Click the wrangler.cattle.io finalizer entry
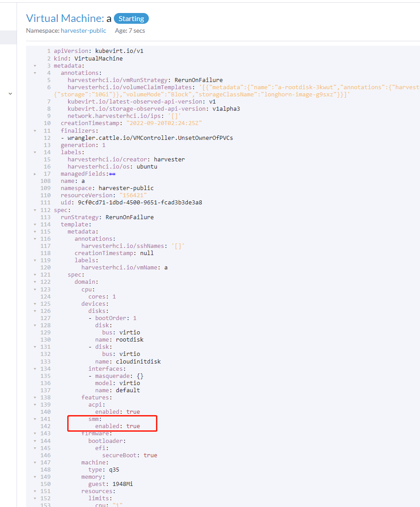The image size is (420, 507). pos(147,138)
